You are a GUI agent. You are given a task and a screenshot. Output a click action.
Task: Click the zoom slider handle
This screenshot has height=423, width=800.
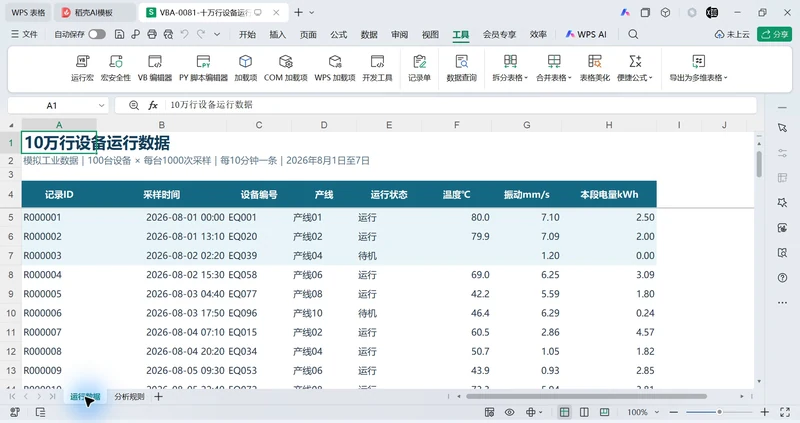coord(719,412)
